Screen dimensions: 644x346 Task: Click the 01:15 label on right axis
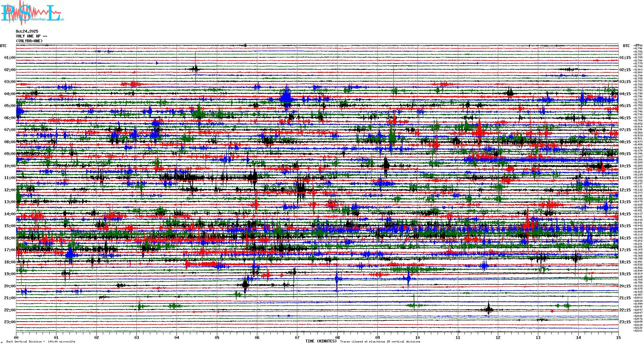point(625,58)
